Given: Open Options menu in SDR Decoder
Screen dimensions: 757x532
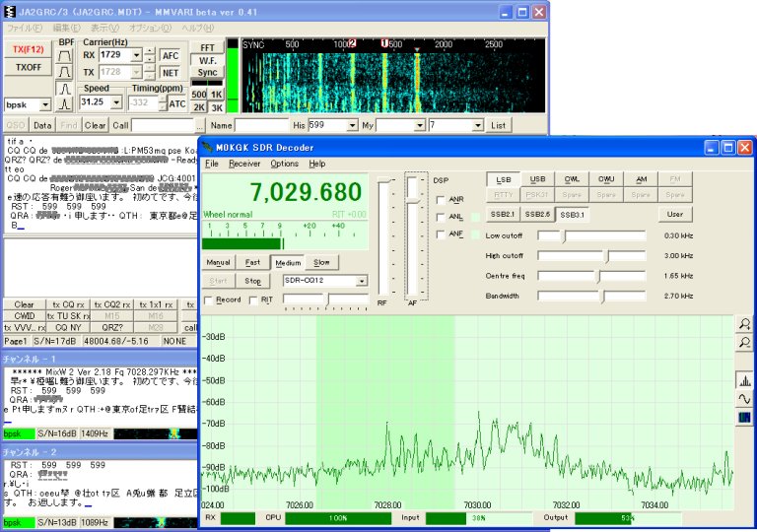Looking at the screenshot, I should pos(284,164).
